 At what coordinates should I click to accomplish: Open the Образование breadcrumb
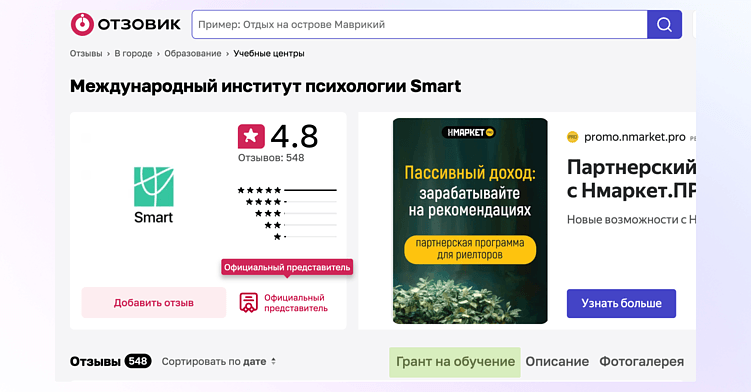[193, 53]
